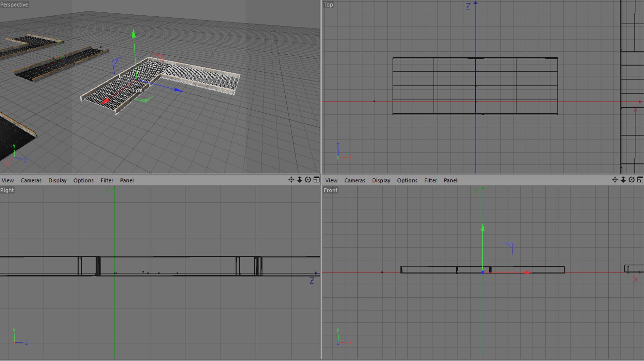Open the Cameras menu in the Front viewport
The width and height of the screenshot is (644, 361).
tap(355, 180)
